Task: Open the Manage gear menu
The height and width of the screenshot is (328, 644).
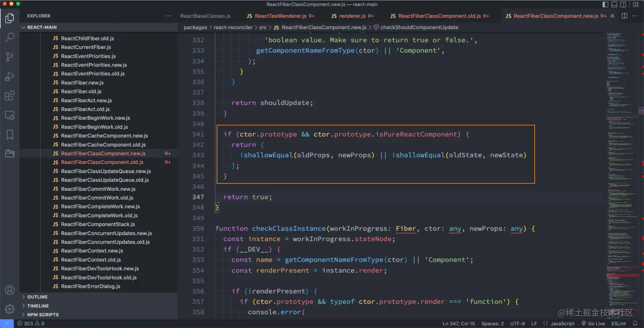Action: point(9,309)
